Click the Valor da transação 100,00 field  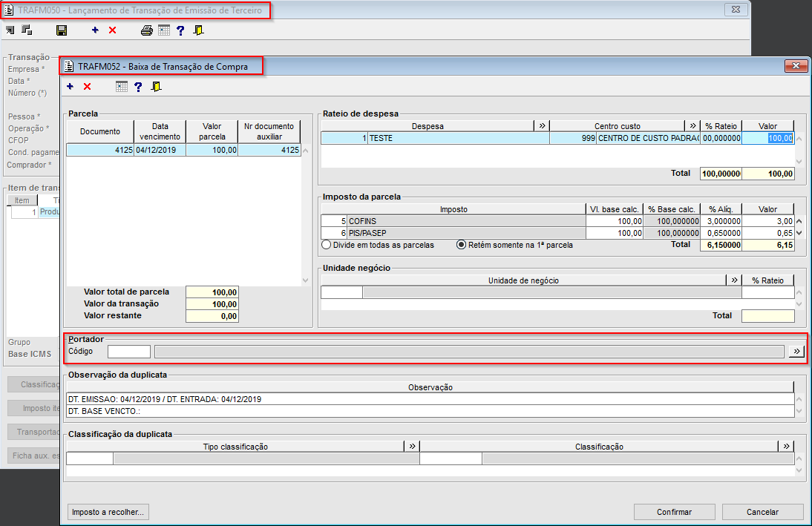tap(212, 304)
